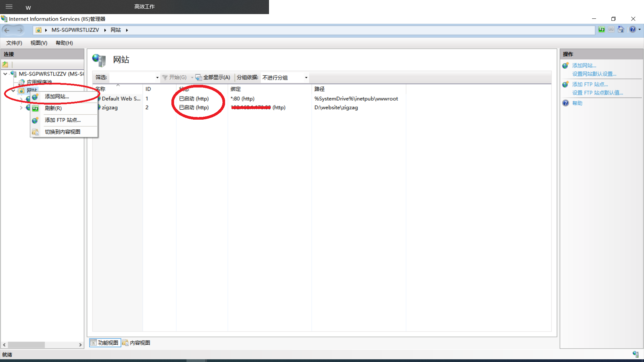Screen dimensions: 644x362
Task: Click the help icon in Actions panel
Action: point(566,103)
